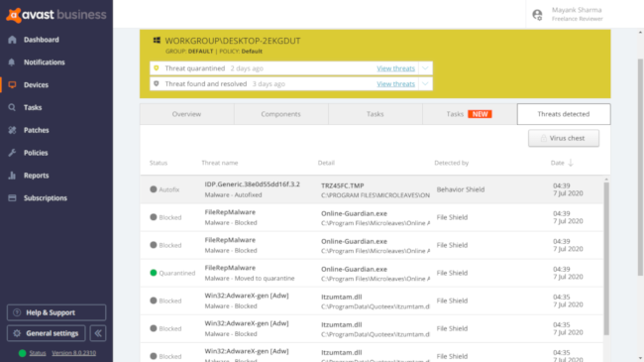Click the green Quarantined status dot
The image size is (644, 362).
coord(154,273)
